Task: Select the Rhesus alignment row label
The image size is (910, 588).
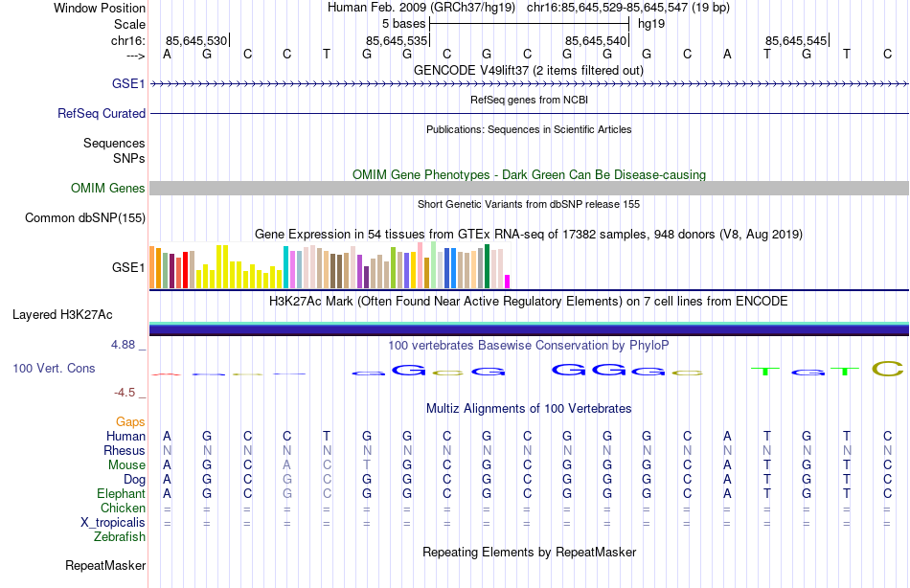Action: tap(125, 450)
